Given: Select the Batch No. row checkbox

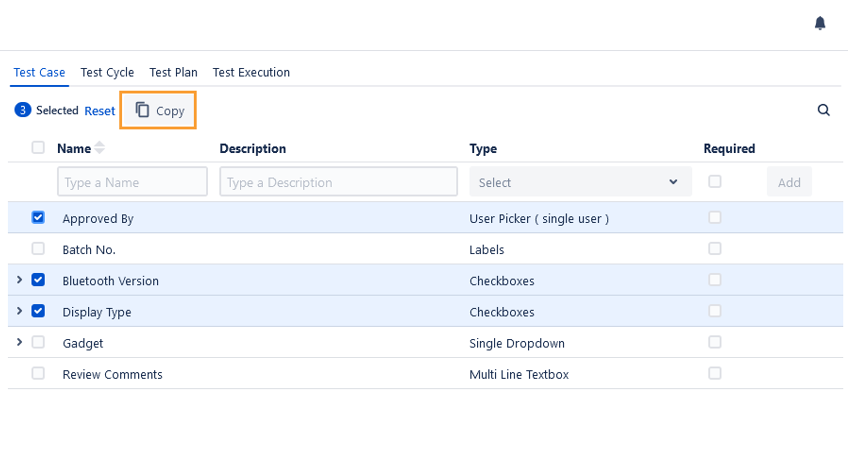Looking at the screenshot, I should click(38, 248).
